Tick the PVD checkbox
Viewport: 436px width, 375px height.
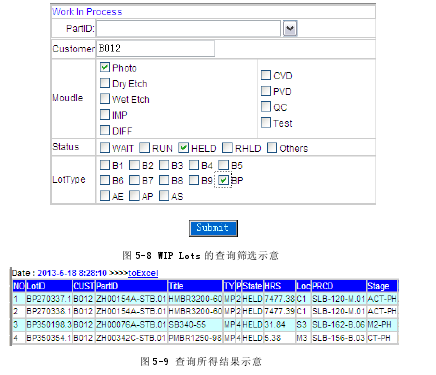click(x=266, y=91)
